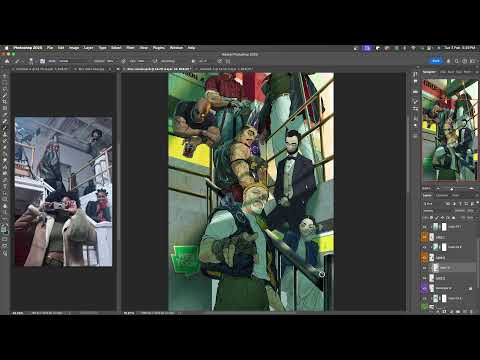Toggle pressure for opacity icon
The image size is (480, 360).
point(123,61)
